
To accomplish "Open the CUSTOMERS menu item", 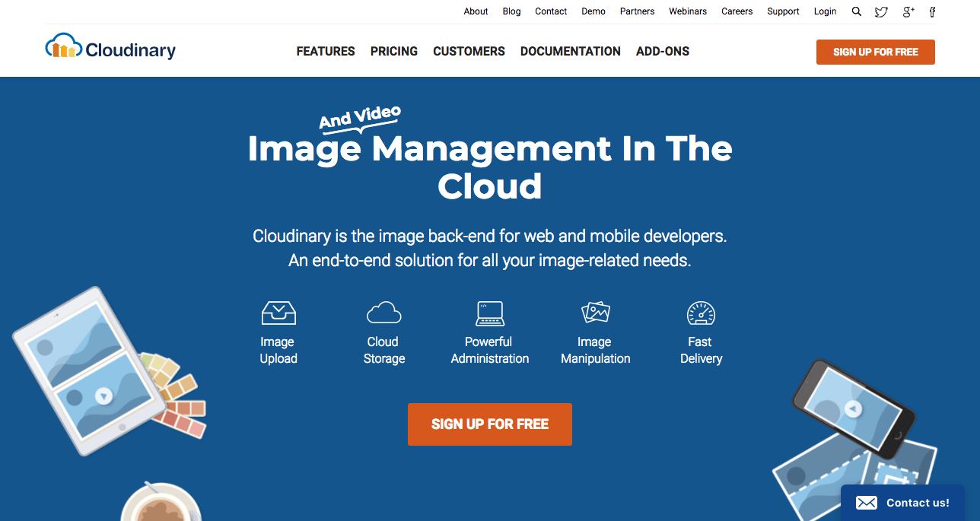I will (x=469, y=52).
